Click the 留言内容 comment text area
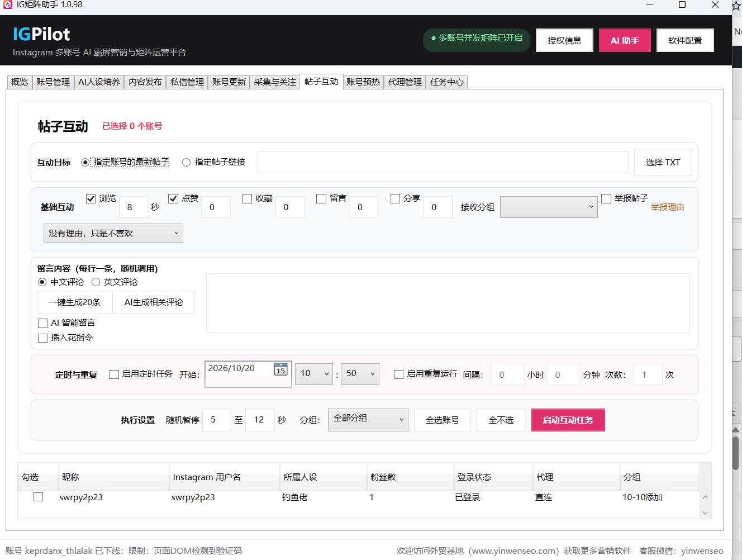The image size is (742, 560). (448, 303)
